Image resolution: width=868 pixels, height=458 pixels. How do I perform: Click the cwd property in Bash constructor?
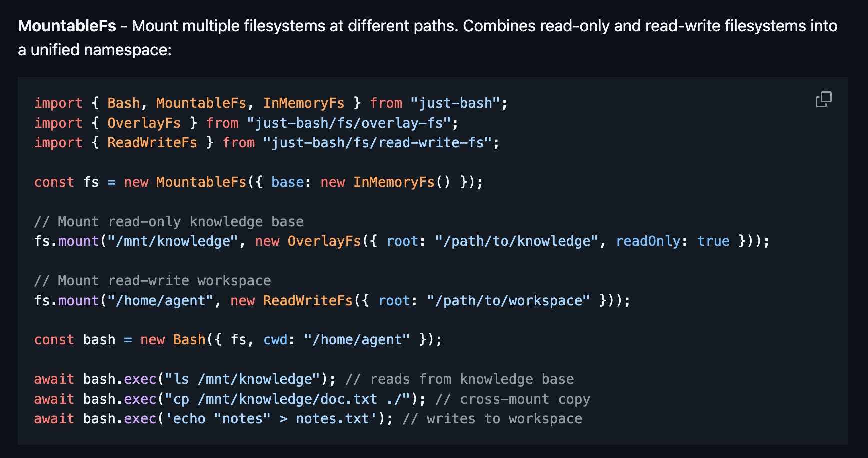pyautogui.click(x=275, y=340)
